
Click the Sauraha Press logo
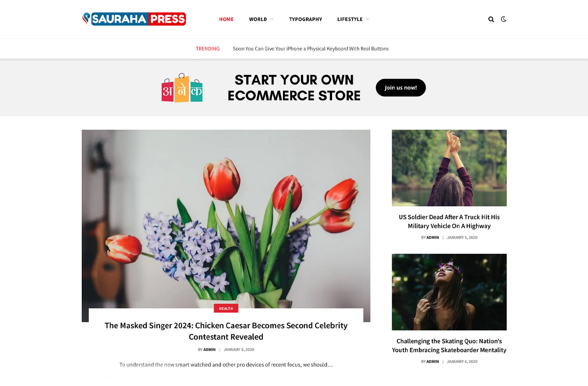pos(134,19)
